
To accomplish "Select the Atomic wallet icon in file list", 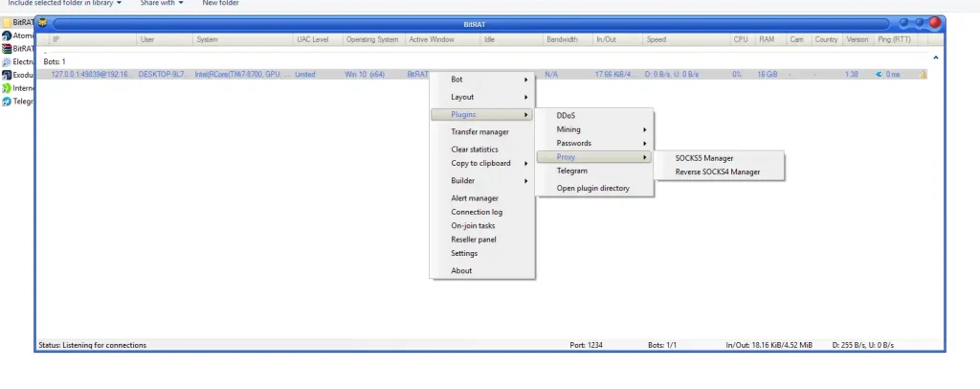I will pyautogui.click(x=7, y=35).
